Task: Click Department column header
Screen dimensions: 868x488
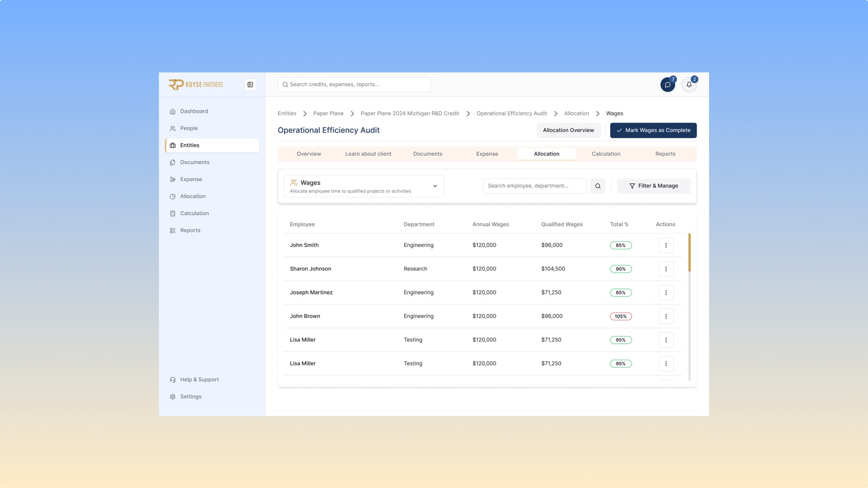Action: pos(419,224)
